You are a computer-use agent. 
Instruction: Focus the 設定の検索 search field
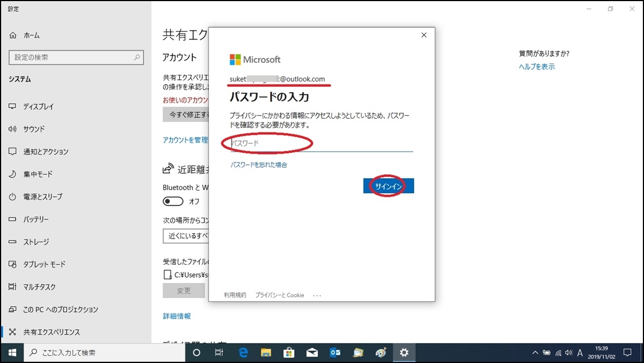click(76, 58)
